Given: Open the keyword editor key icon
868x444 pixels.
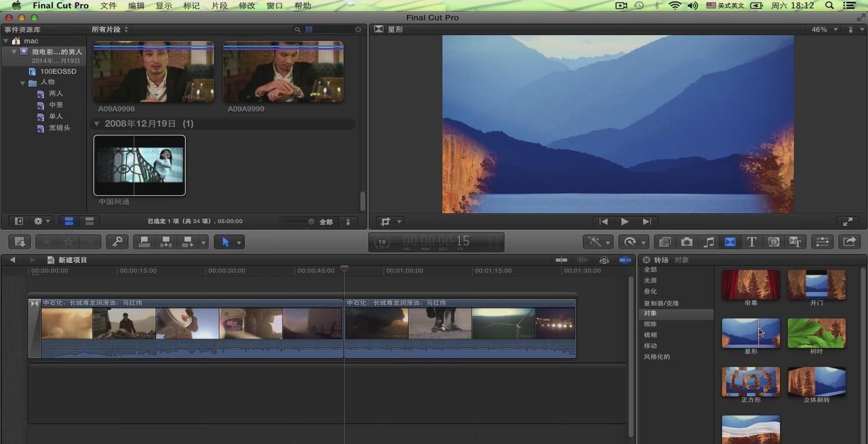Looking at the screenshot, I should pyautogui.click(x=117, y=242).
